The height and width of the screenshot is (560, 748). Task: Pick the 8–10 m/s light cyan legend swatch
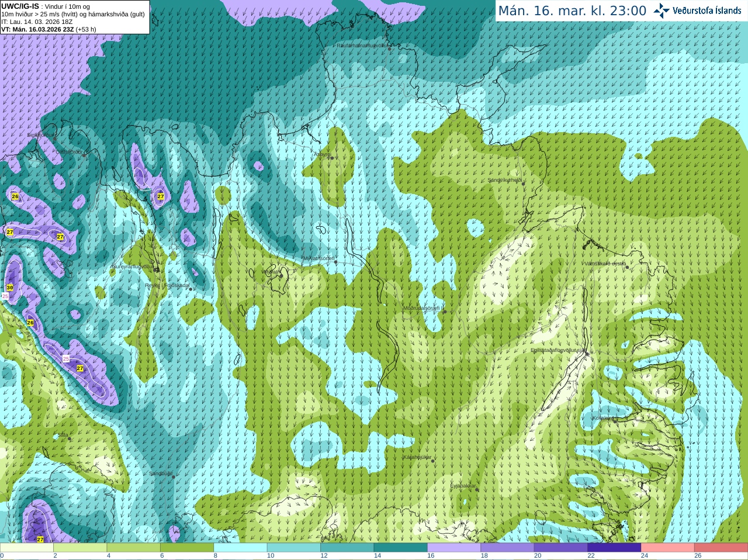click(x=241, y=548)
